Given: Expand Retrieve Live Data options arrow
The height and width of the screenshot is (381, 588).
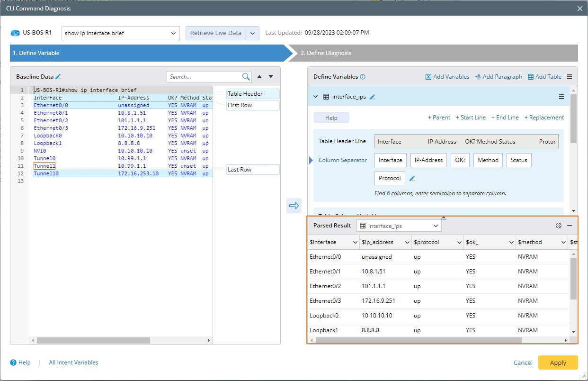Looking at the screenshot, I should (x=253, y=33).
